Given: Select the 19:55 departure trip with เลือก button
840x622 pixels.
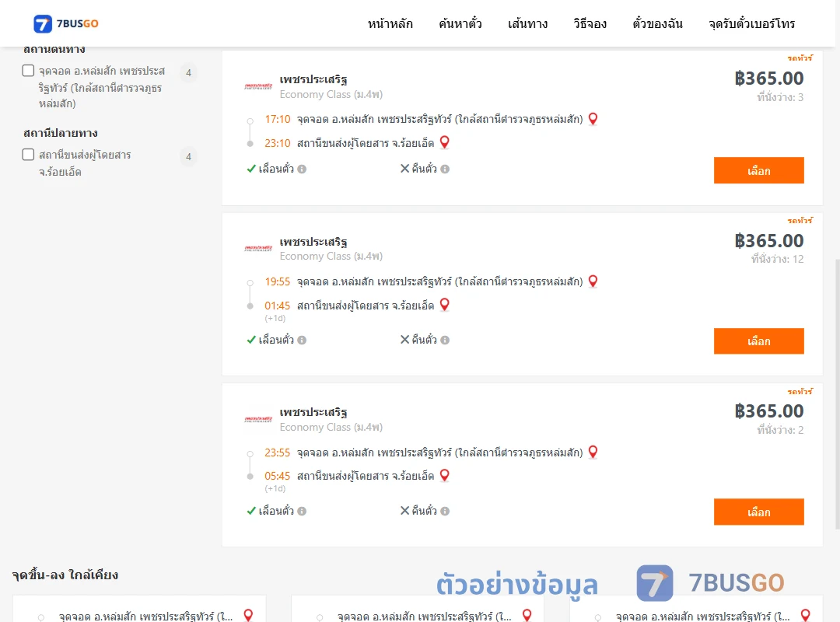Looking at the screenshot, I should (x=758, y=341).
